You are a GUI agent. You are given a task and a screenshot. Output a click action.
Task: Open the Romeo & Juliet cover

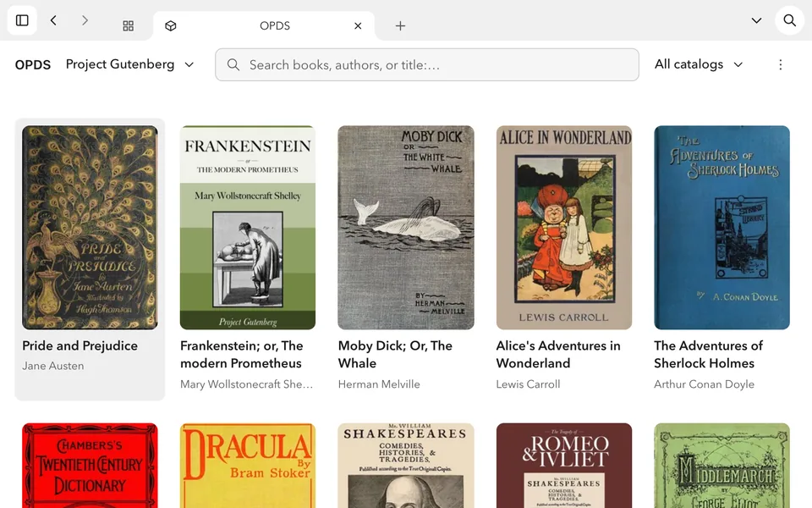click(x=564, y=466)
